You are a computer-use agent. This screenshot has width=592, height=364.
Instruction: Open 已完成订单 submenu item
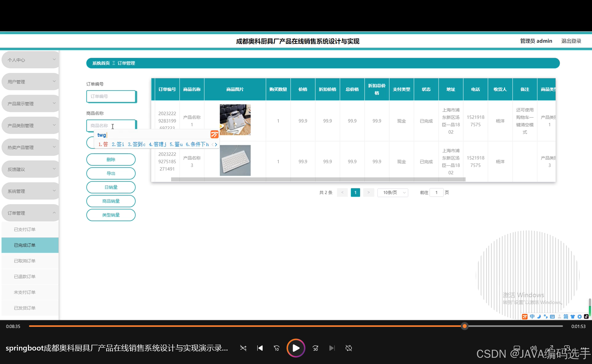pos(30,245)
